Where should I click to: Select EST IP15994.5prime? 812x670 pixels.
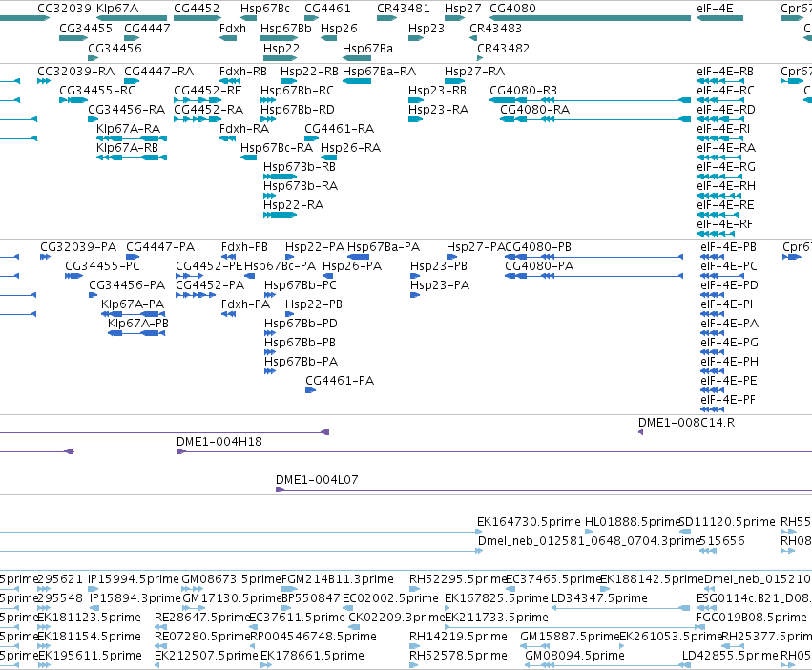(x=133, y=579)
